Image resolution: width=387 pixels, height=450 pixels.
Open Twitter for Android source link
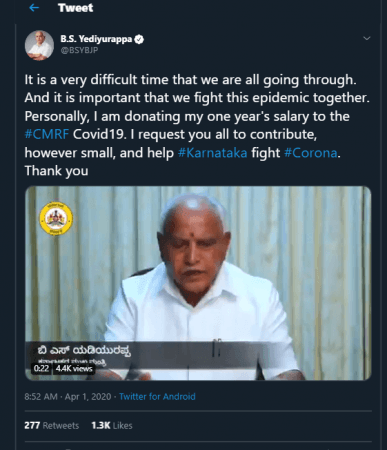157,396
